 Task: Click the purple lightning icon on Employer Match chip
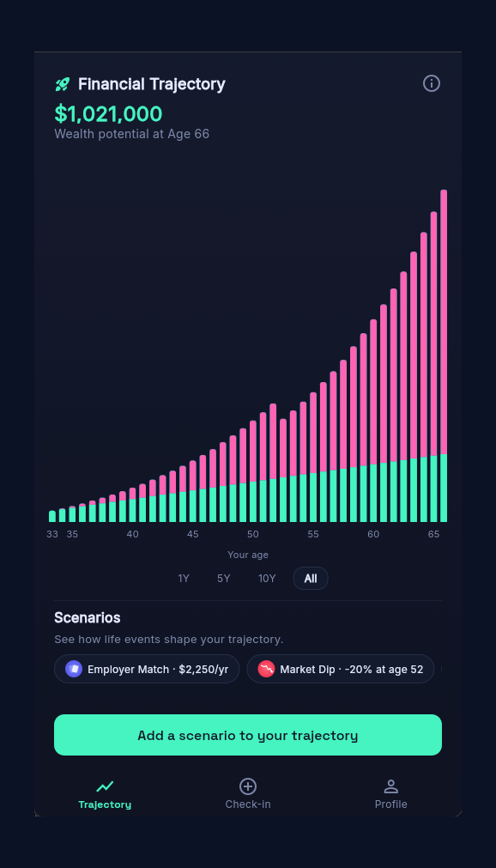74,669
